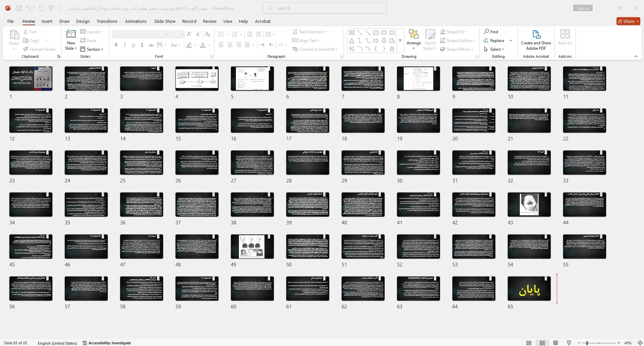Click the font color A swatch
The width and height of the screenshot is (644, 346).
coord(203,45)
